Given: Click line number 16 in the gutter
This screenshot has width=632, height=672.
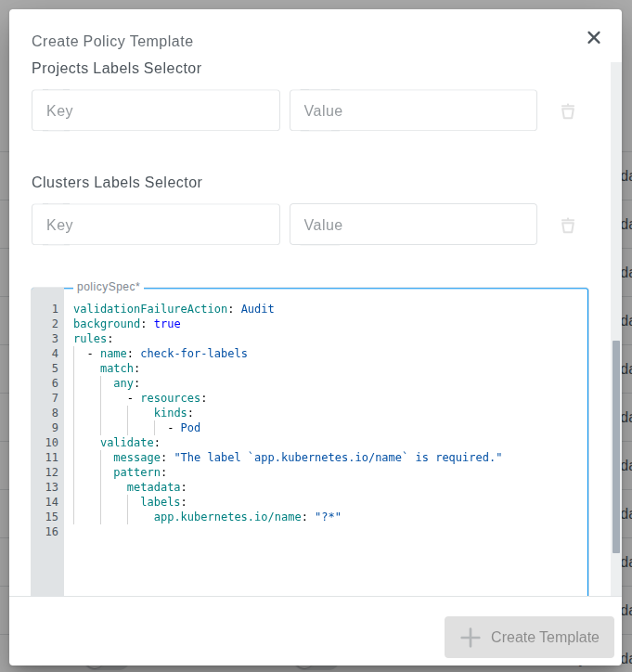Looking at the screenshot, I should 52,532.
